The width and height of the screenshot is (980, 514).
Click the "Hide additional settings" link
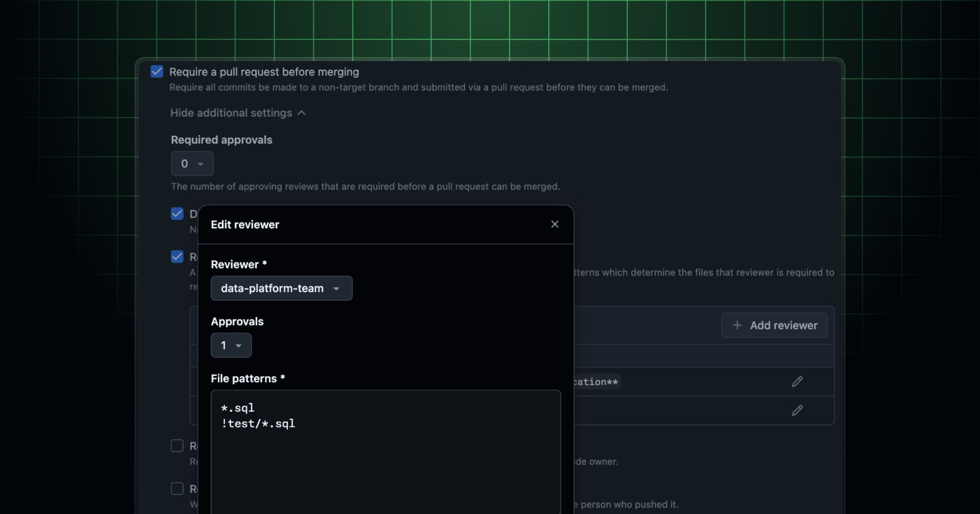tap(231, 113)
